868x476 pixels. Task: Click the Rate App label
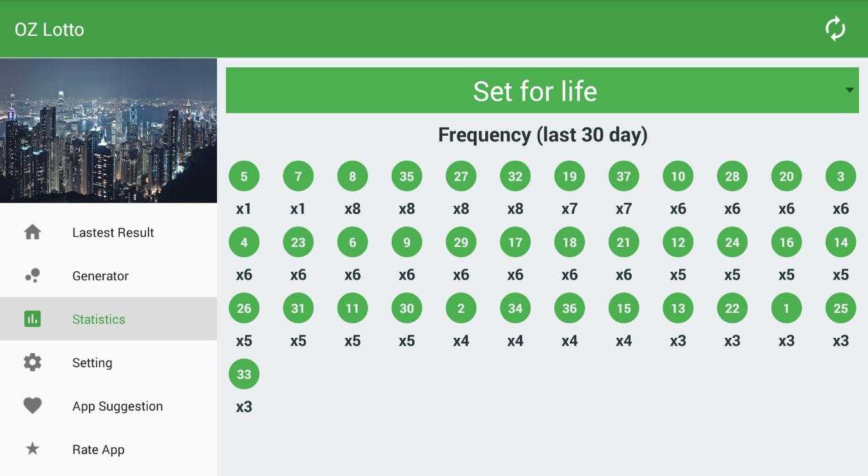click(x=99, y=450)
